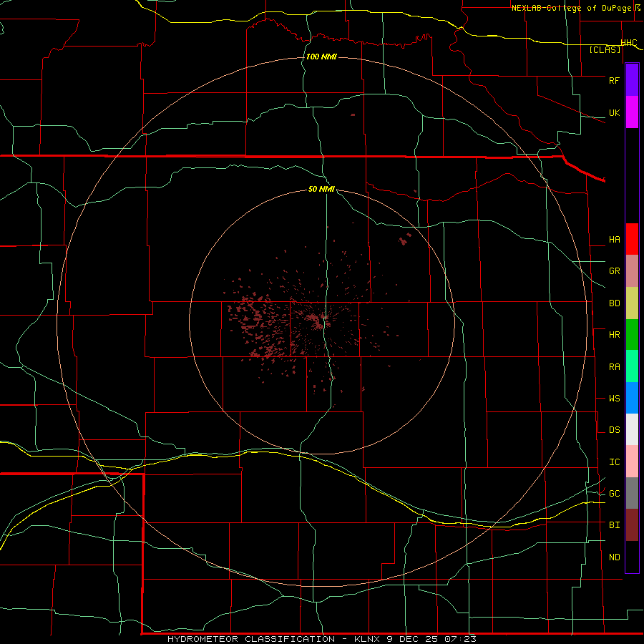Click the green HR legend swatch
Screen dimensions: 644x644
click(632, 334)
